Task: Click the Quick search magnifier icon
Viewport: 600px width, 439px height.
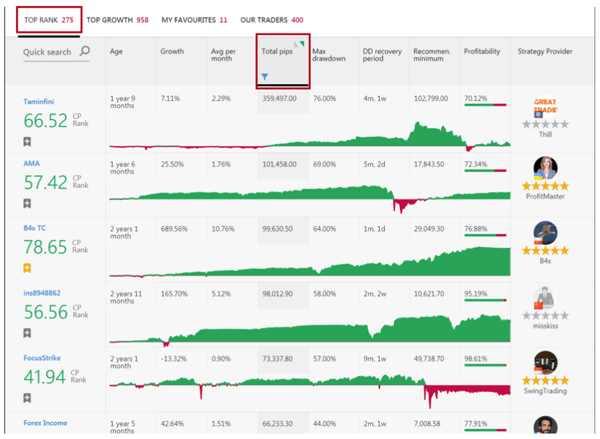Action: 84,52
